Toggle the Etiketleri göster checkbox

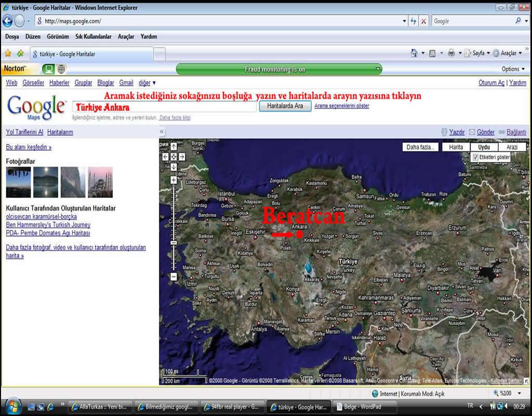pos(475,157)
